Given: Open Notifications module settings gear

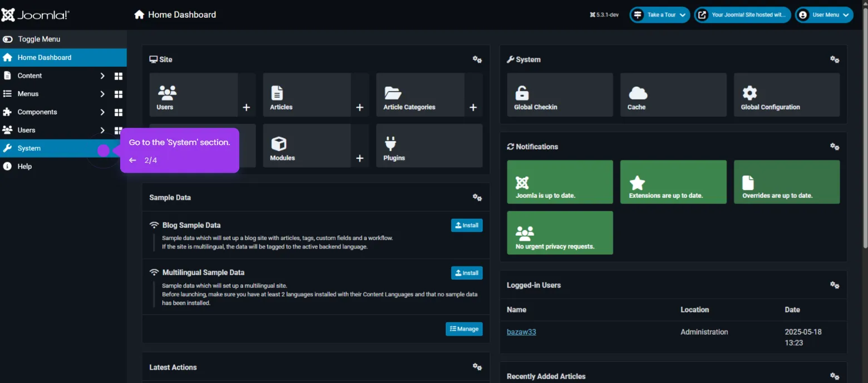Looking at the screenshot, I should [x=835, y=147].
